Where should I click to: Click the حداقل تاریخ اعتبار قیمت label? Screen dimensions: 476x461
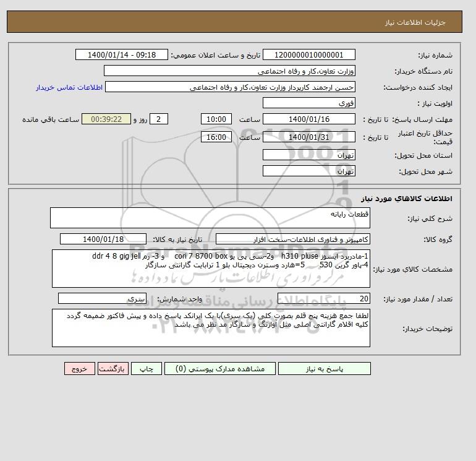(x=425, y=137)
